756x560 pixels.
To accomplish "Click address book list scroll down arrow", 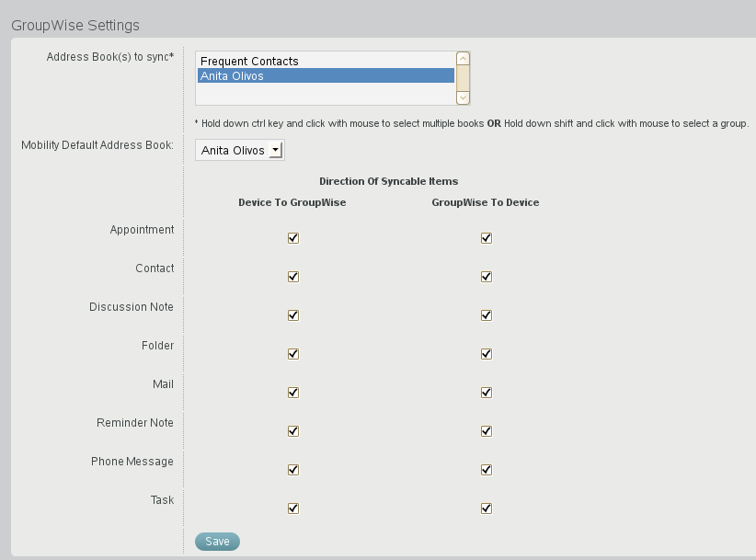I will pyautogui.click(x=463, y=97).
